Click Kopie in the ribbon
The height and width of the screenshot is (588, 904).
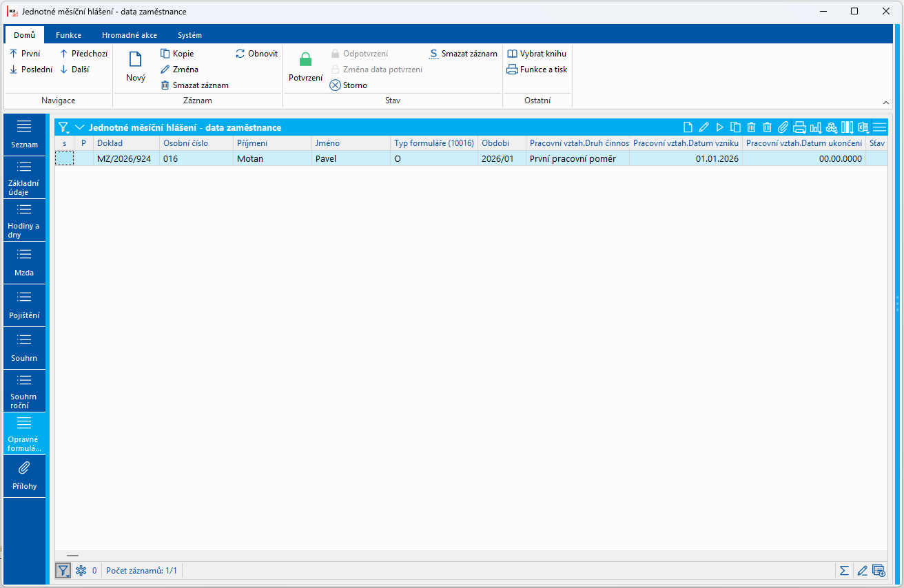point(177,54)
